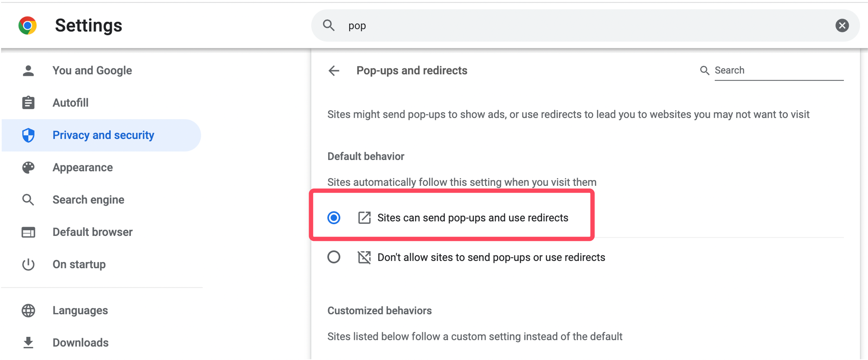Select 'Sites can send pop-ups and use redirects' radio
Screen dimensions: 868x360
334,218
